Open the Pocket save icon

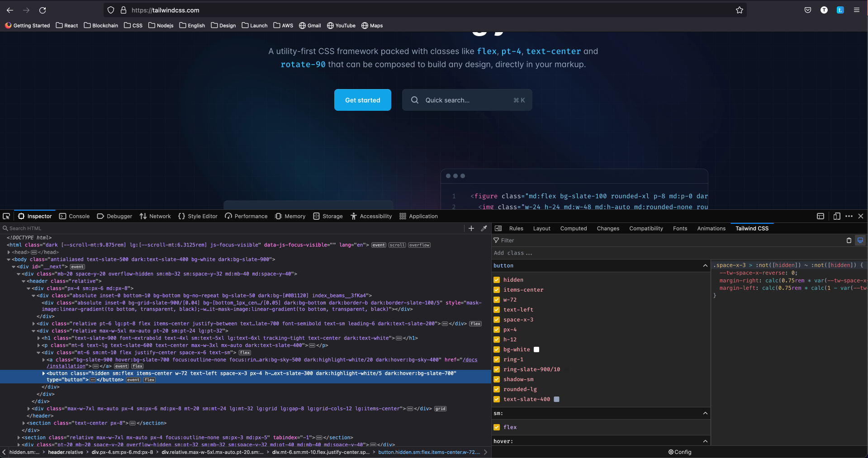point(808,10)
